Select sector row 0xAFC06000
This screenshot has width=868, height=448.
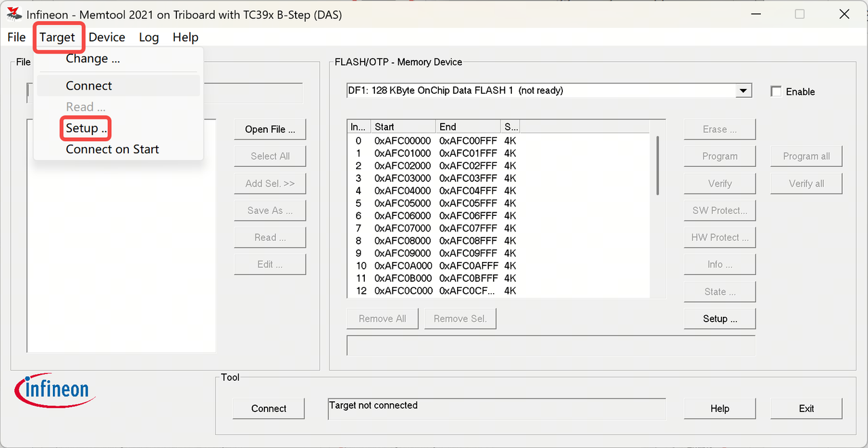498,216
